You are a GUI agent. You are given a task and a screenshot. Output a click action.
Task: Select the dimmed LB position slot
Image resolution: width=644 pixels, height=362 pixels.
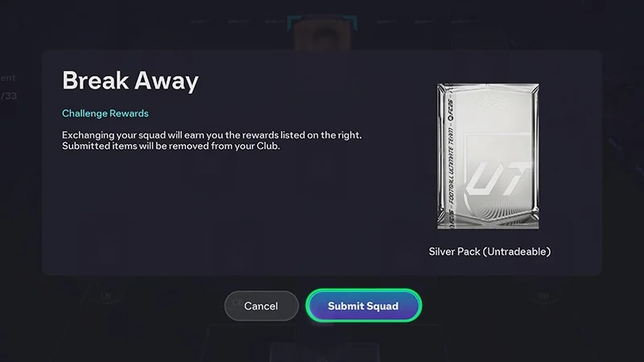tap(105, 296)
